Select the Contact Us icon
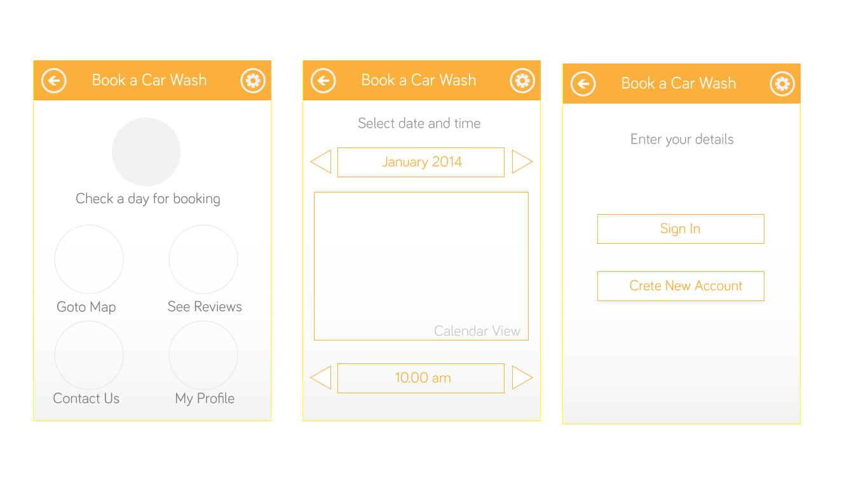 (89, 354)
